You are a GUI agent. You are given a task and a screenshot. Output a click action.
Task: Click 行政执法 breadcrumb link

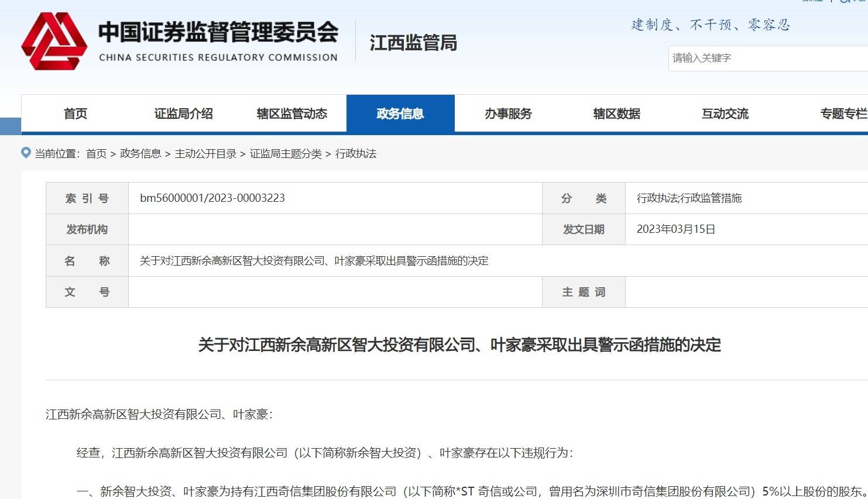pos(356,154)
